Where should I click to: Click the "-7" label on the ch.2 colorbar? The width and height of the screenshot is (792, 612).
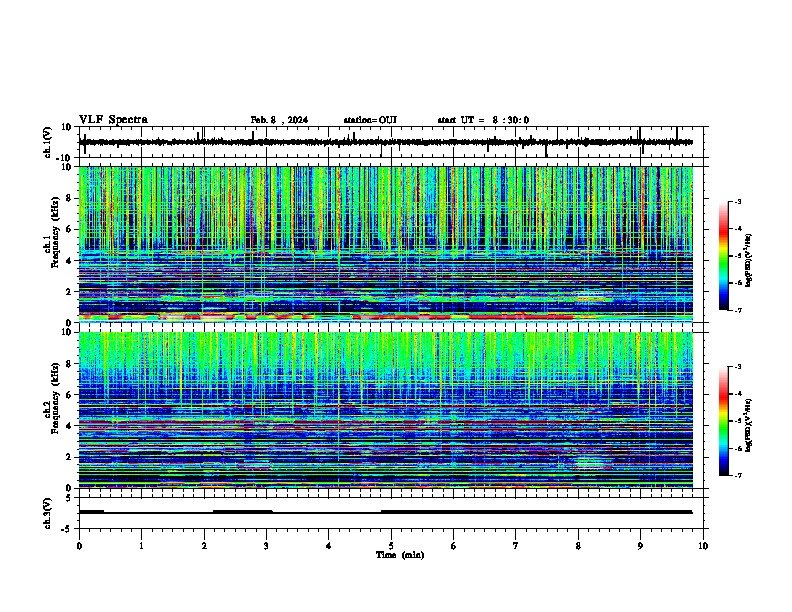pyautogui.click(x=737, y=476)
